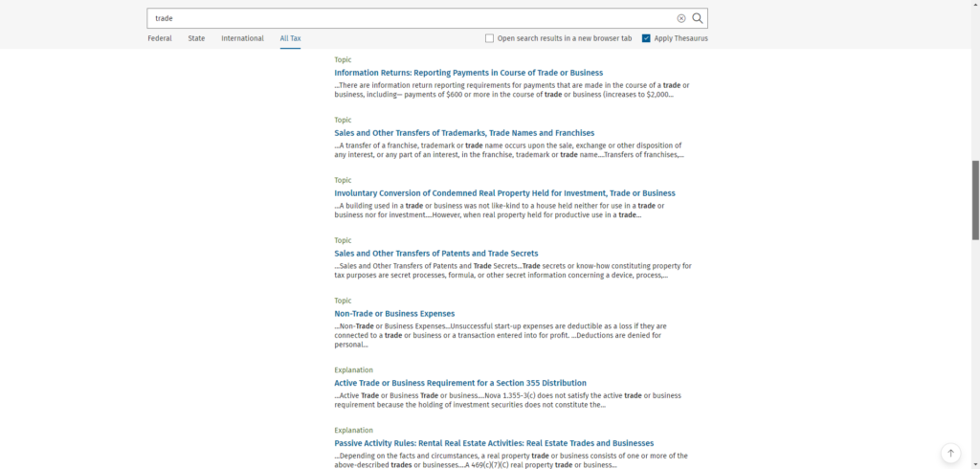Click the scroll-to-top arrow button
This screenshot has width=980, height=469.
click(x=949, y=453)
